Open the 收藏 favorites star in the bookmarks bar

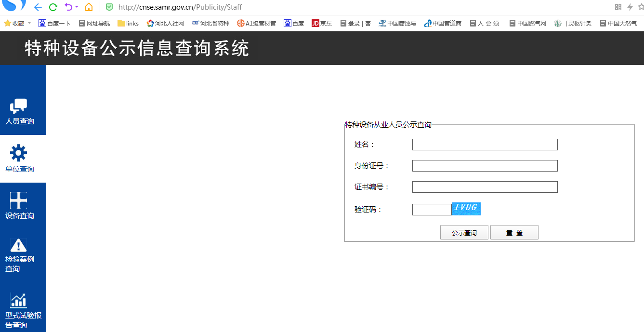(14, 23)
